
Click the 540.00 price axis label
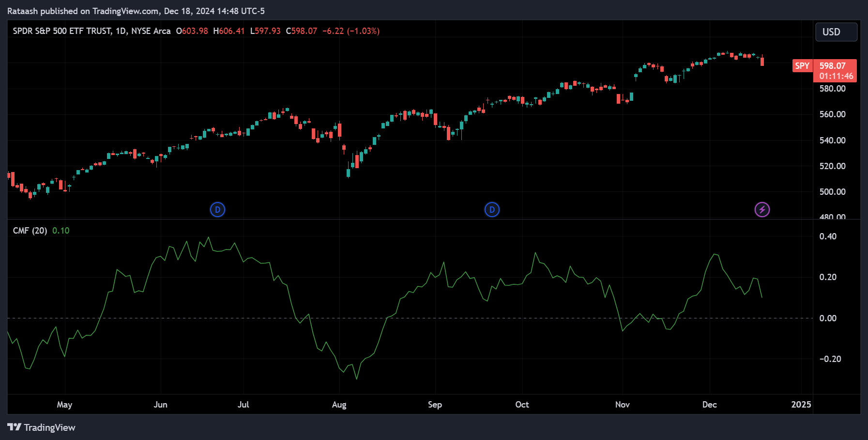832,141
